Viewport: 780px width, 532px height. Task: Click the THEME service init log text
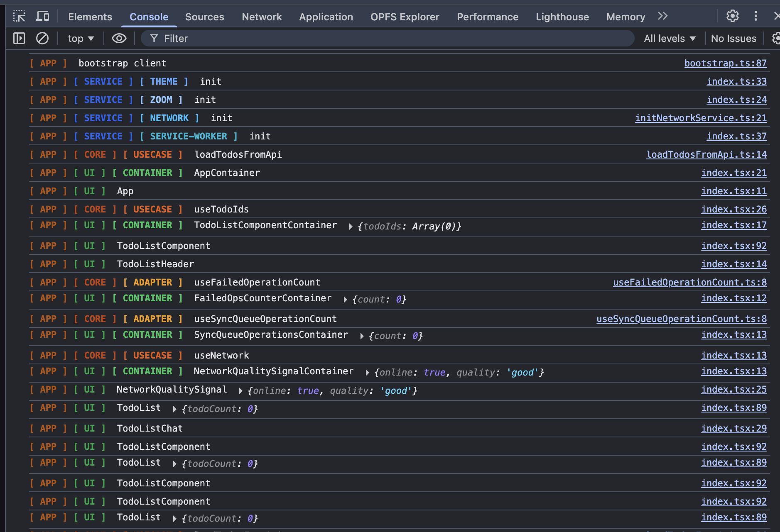(211, 81)
